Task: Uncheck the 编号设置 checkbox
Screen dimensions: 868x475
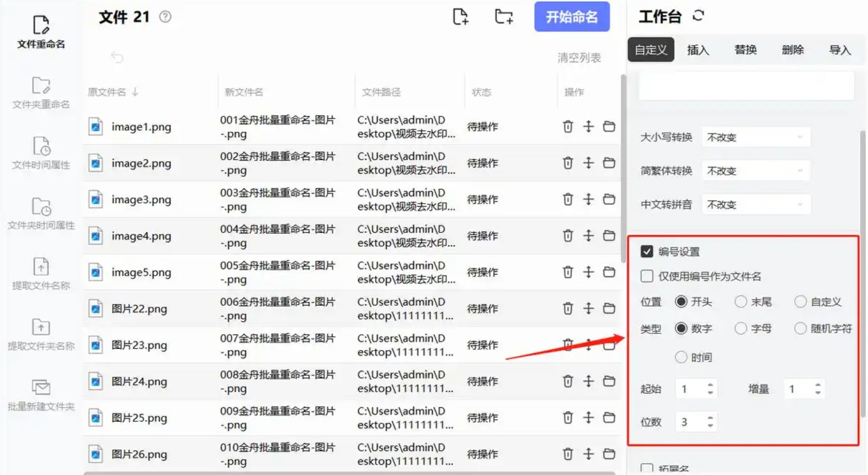Action: 646,252
